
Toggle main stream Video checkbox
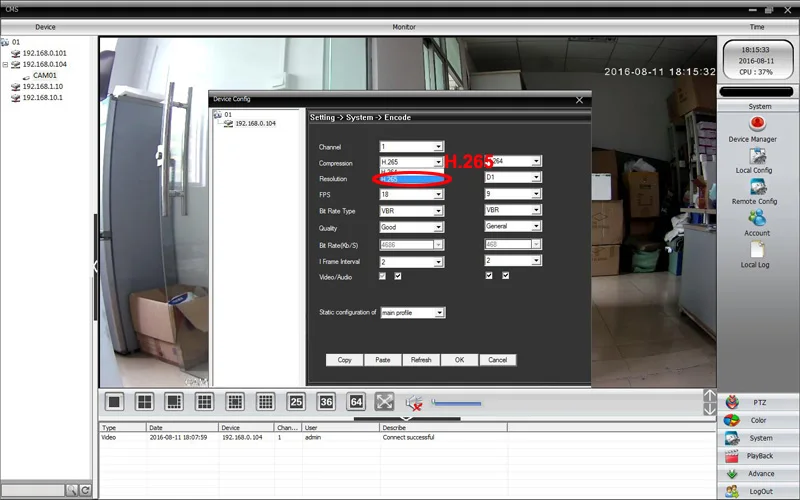382,276
